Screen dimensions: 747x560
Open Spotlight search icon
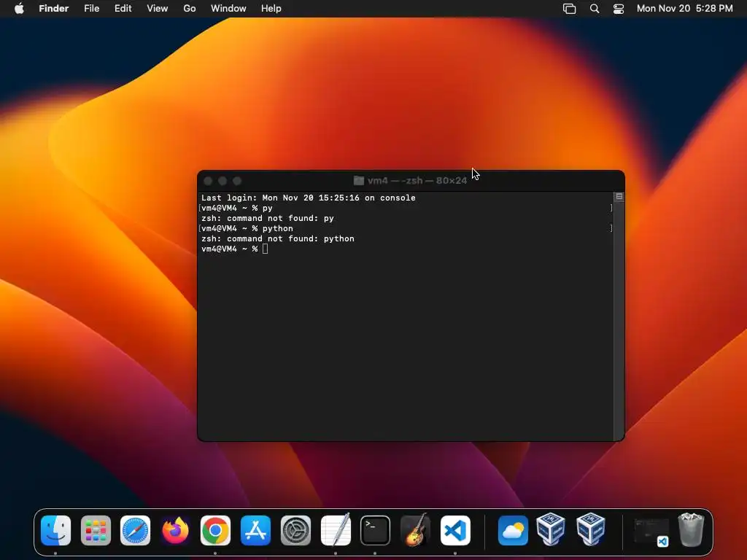[595, 9]
